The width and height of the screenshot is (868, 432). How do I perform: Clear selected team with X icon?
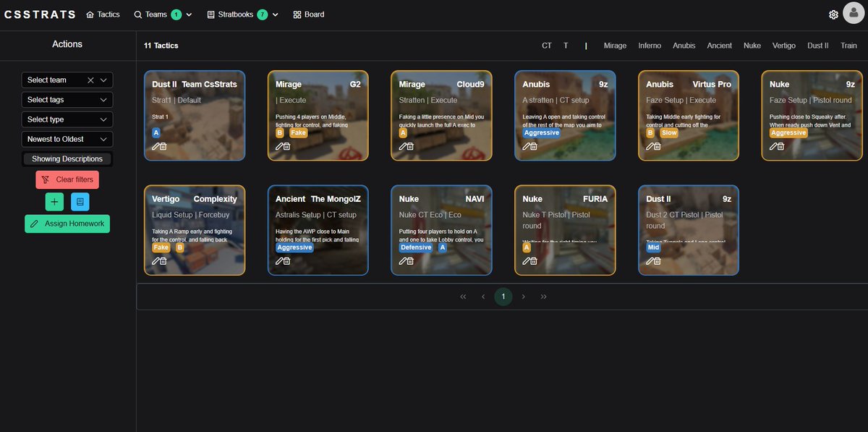(90, 80)
